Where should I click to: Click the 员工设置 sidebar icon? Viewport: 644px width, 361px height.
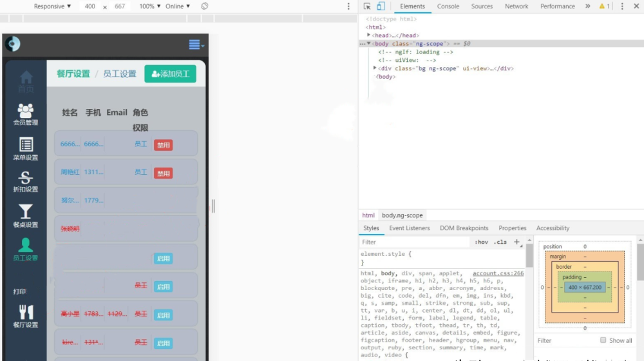[x=26, y=246]
